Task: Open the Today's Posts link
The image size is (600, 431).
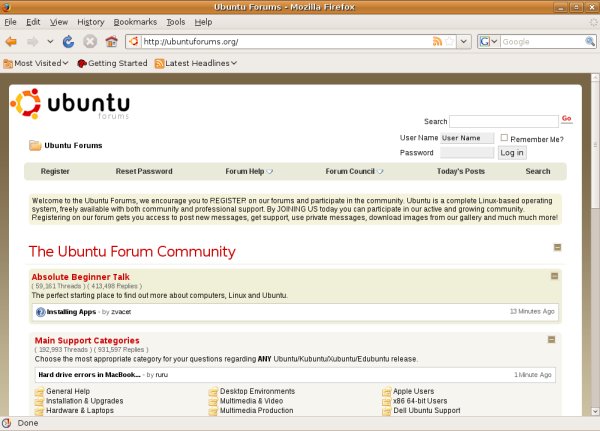Action: 460,171
